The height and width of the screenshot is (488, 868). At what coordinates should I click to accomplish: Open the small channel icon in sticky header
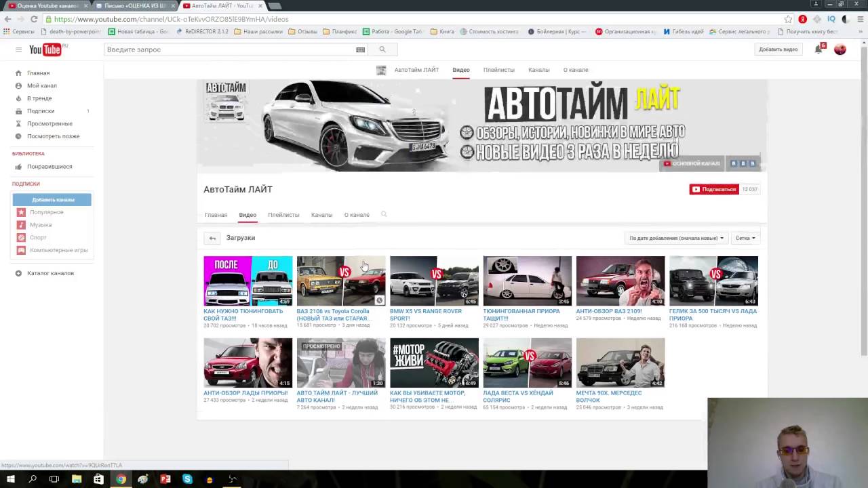pos(381,70)
